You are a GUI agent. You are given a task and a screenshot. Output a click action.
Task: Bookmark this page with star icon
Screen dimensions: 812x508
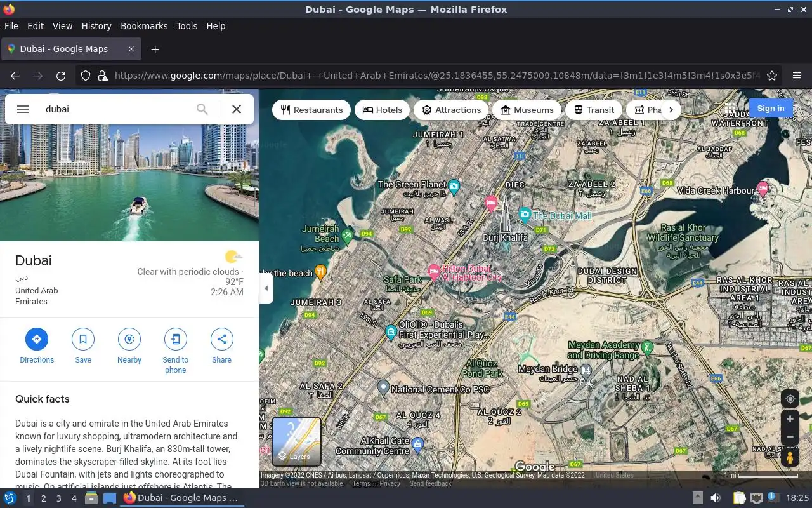tap(772, 76)
